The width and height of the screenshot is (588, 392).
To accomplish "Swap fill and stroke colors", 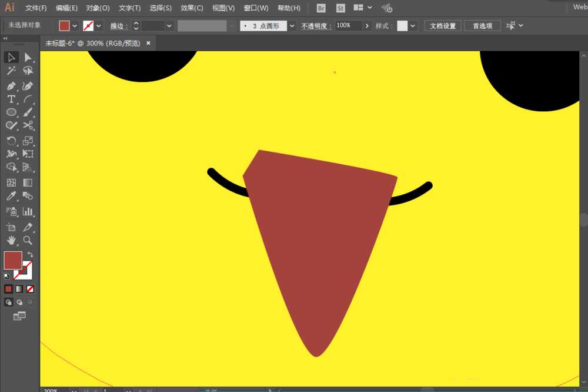I will pyautogui.click(x=31, y=254).
